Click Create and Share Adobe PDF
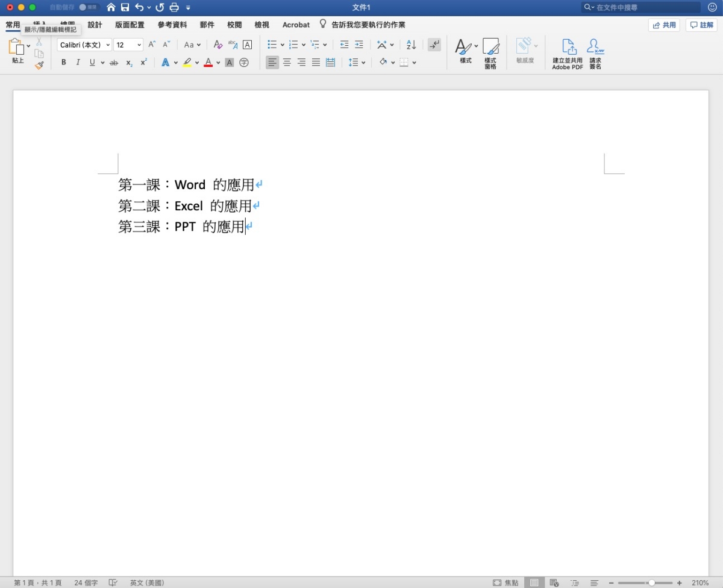 568,54
